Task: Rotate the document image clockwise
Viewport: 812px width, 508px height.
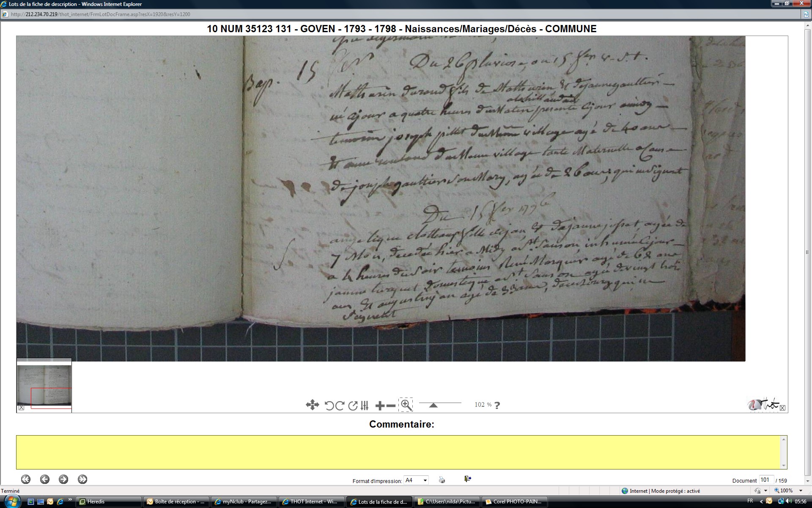Action: [340, 406]
